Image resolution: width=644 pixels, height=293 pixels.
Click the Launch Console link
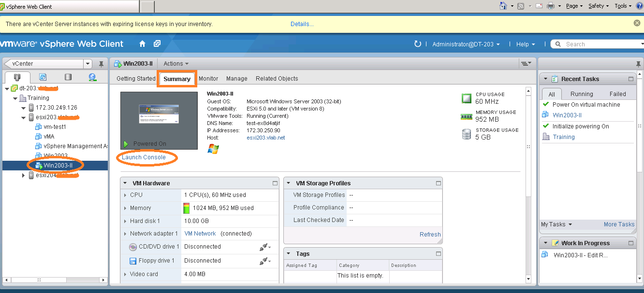pyautogui.click(x=143, y=158)
